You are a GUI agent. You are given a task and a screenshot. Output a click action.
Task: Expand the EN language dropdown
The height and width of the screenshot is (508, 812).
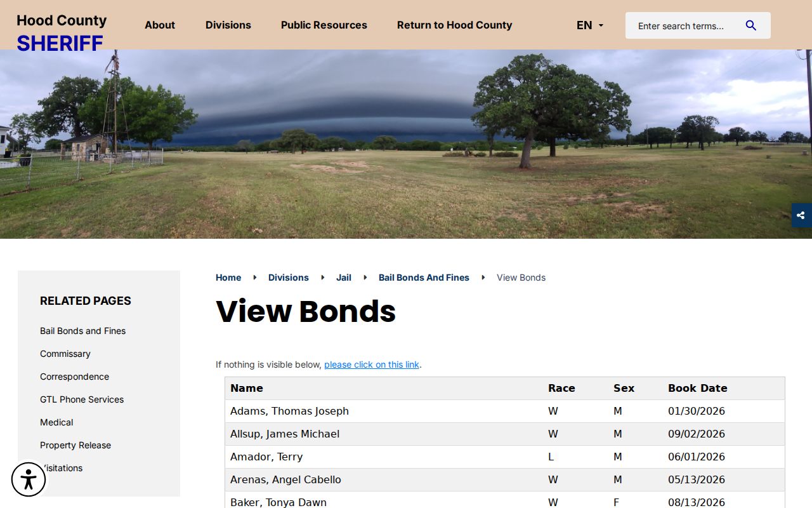pos(590,25)
